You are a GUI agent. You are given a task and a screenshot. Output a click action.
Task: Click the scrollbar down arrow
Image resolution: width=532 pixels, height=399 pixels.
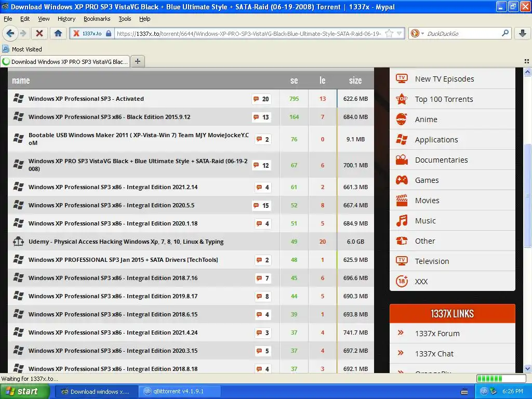coord(527,368)
